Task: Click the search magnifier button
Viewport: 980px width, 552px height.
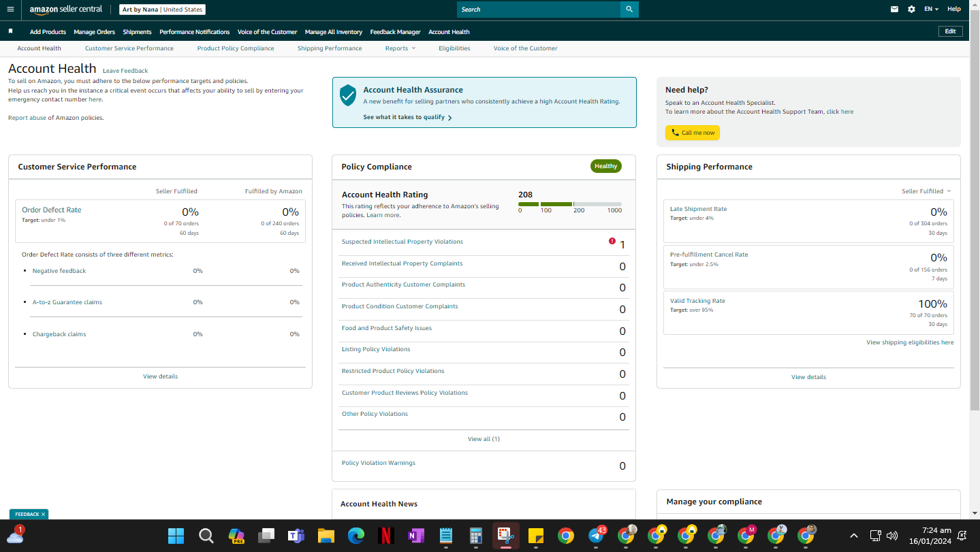Action: (x=629, y=10)
